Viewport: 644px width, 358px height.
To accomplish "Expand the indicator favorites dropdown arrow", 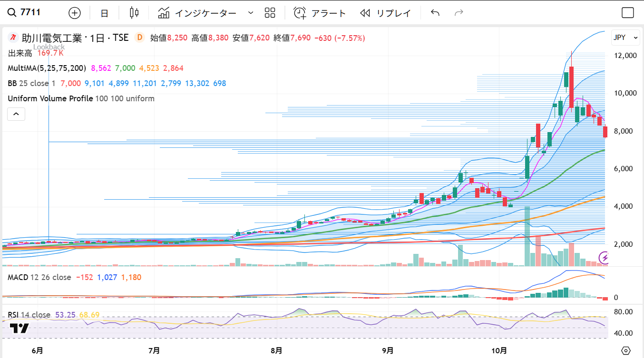I will (x=251, y=13).
